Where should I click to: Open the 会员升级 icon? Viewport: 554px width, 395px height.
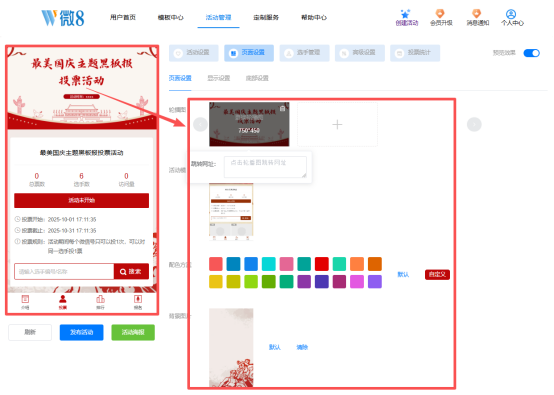440,14
